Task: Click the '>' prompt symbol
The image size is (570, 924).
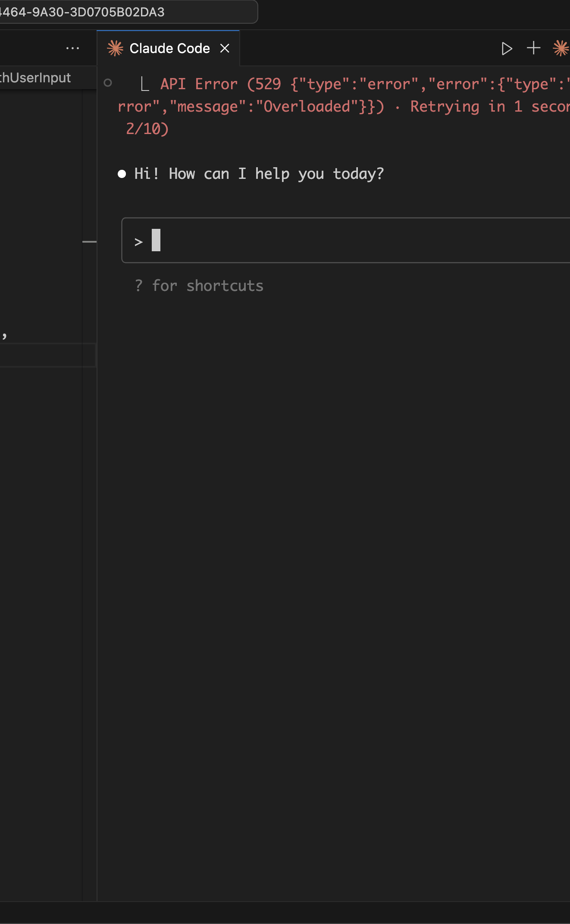Action: click(138, 242)
